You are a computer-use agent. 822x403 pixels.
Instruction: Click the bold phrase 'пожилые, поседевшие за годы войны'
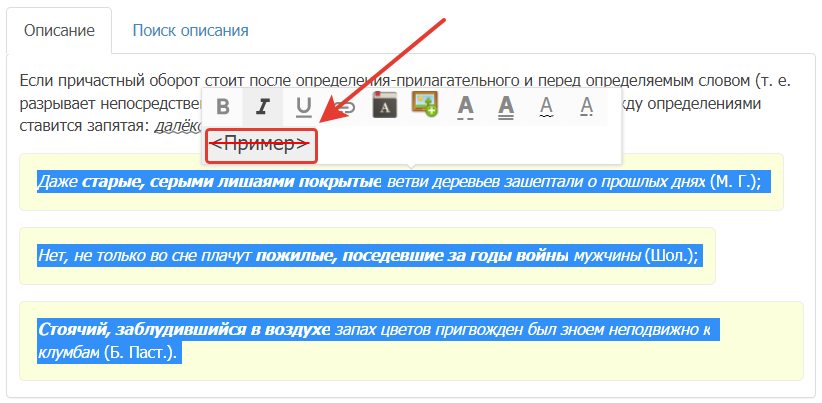(x=413, y=255)
